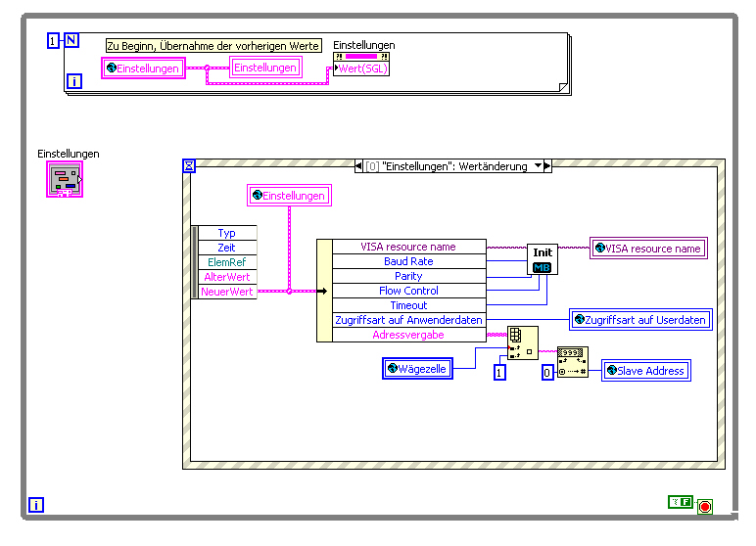This screenshot has height=546, width=756.
Task: Click the Einstellungen label above the cluster terminal
Action: 69,154
